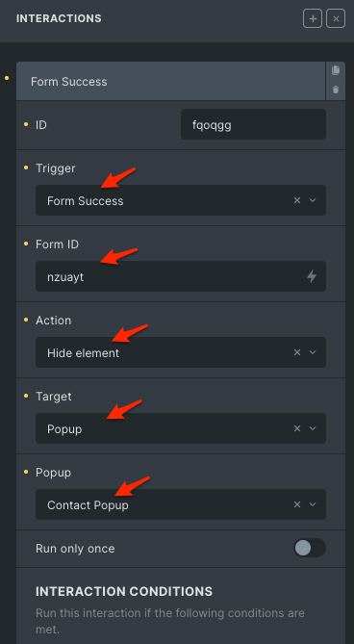Add a new interaction with plus icon
Viewport: 354px width, 644px height.
click(313, 19)
